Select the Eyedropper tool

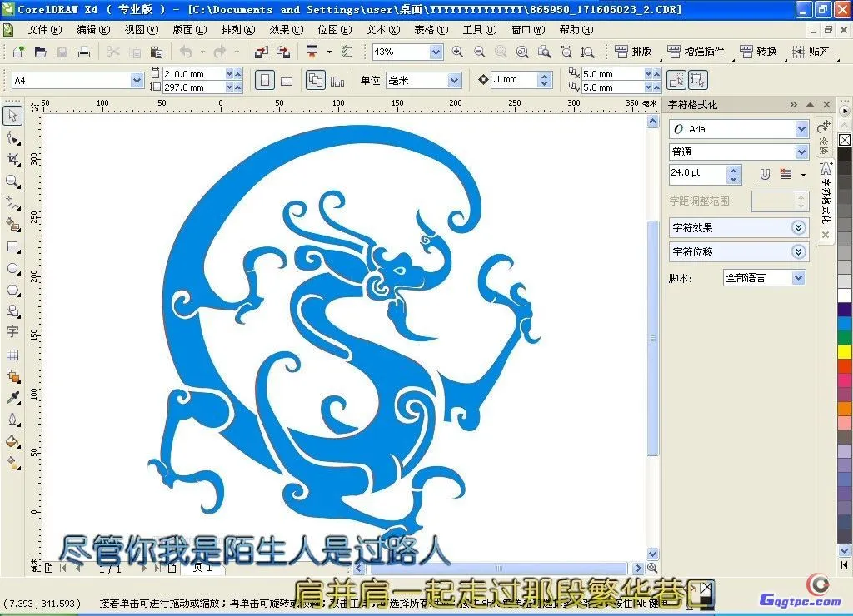pos(12,397)
